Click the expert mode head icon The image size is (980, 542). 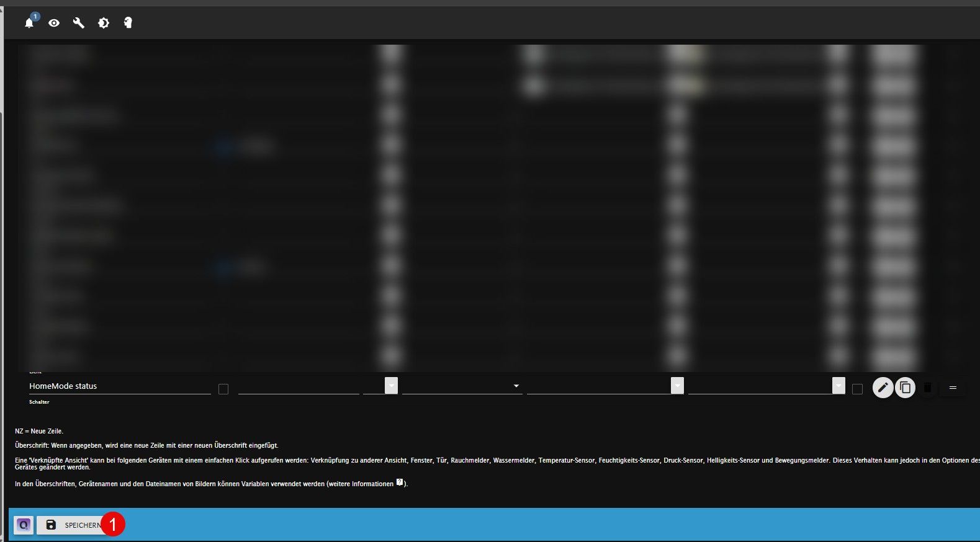tap(128, 23)
